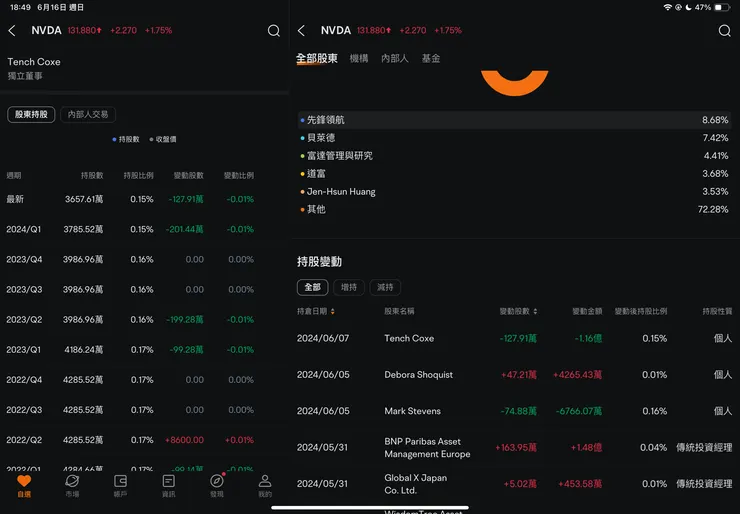
Task: Click the 2024/Q1 holdings row
Action: [130, 229]
